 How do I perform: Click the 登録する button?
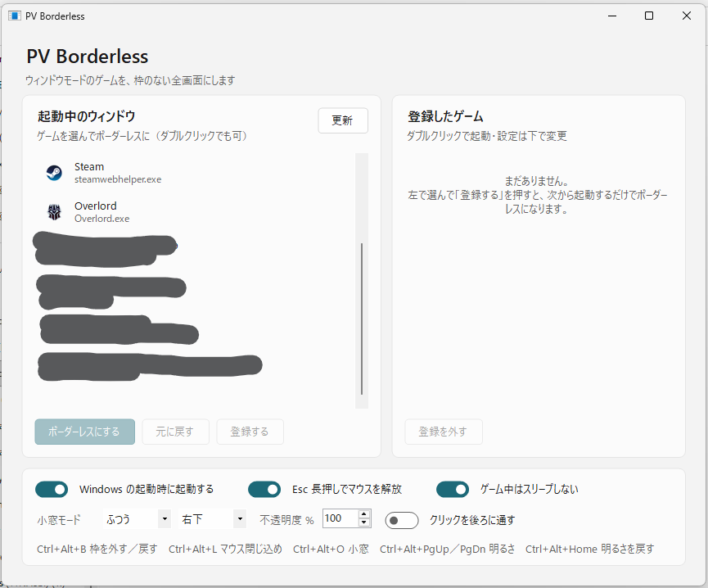pos(250,432)
